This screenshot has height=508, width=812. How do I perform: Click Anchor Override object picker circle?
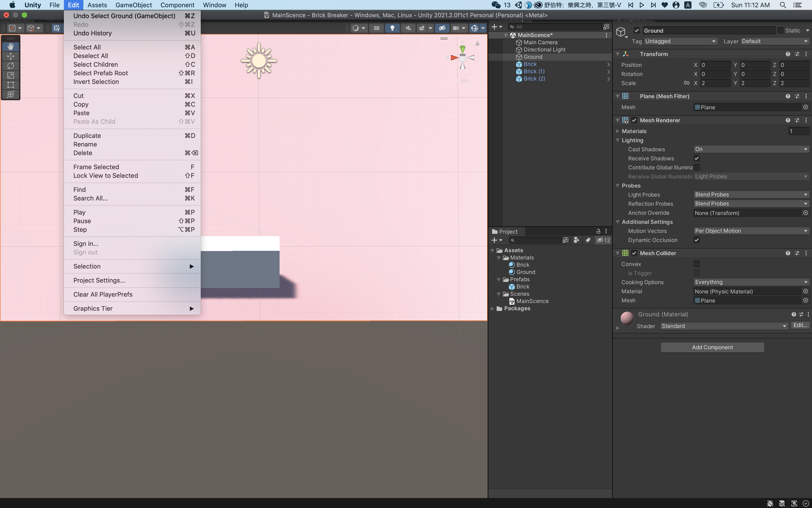point(805,213)
